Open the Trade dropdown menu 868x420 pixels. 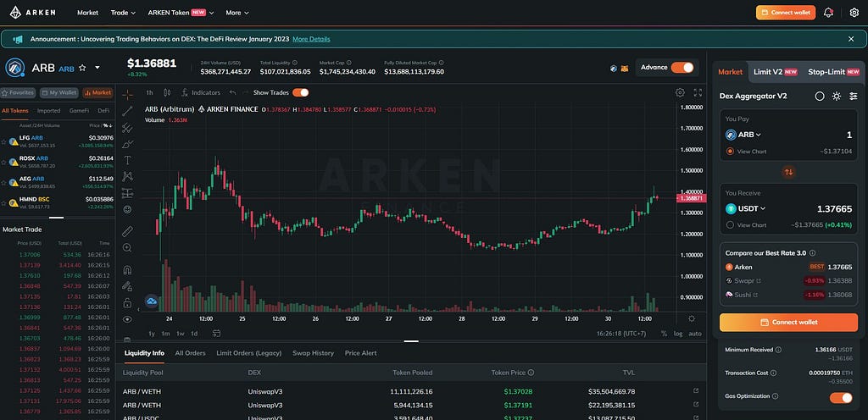(123, 12)
